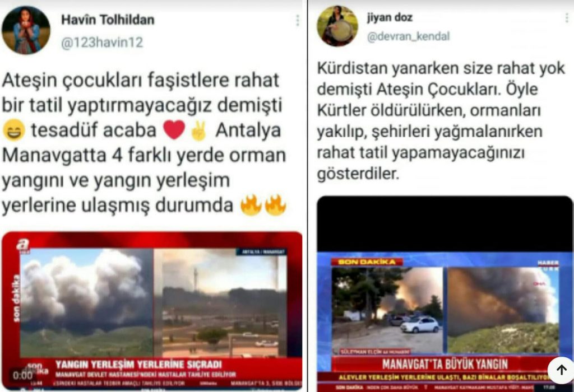Click the 0:00 video time indicator

point(22,376)
